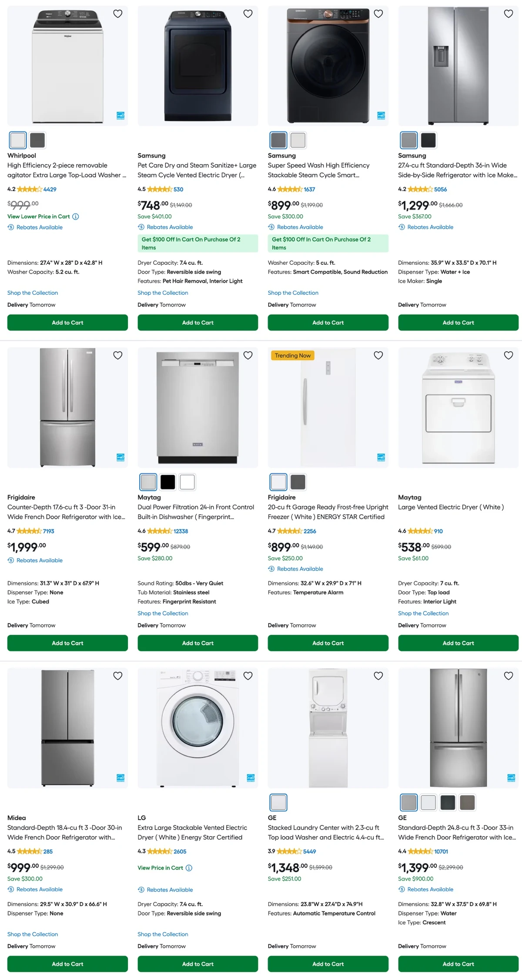Choose the dark gray swatch on Whirlpool washer
The image size is (522, 980).
point(37,140)
